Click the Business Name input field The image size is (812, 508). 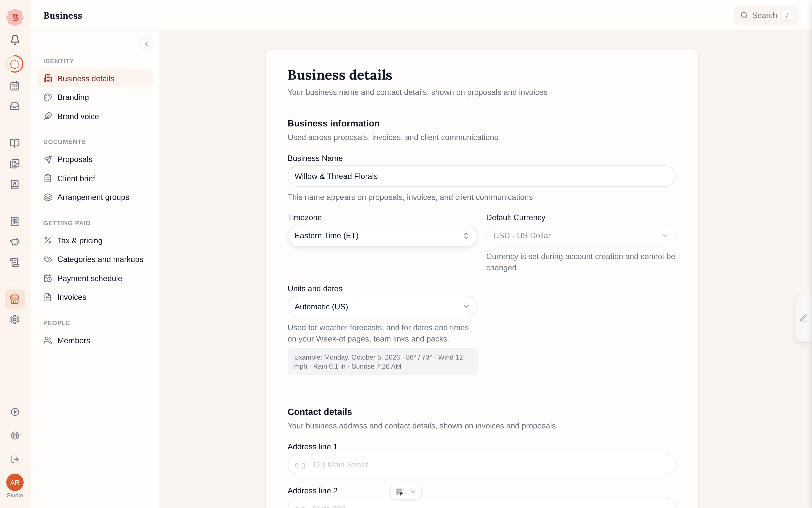tap(482, 176)
